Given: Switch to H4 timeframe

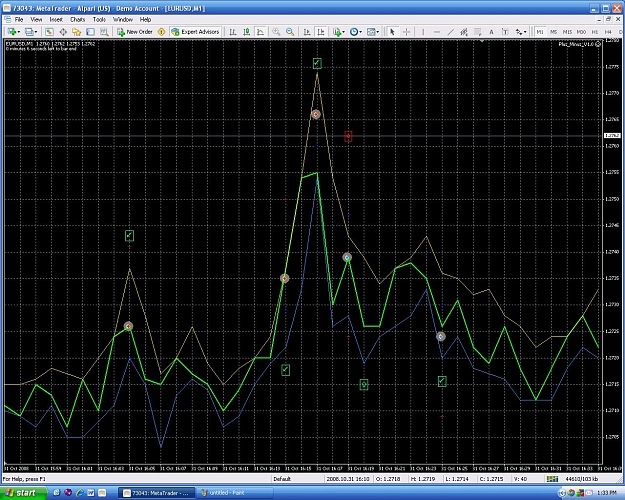Looking at the screenshot, I should [608, 32].
